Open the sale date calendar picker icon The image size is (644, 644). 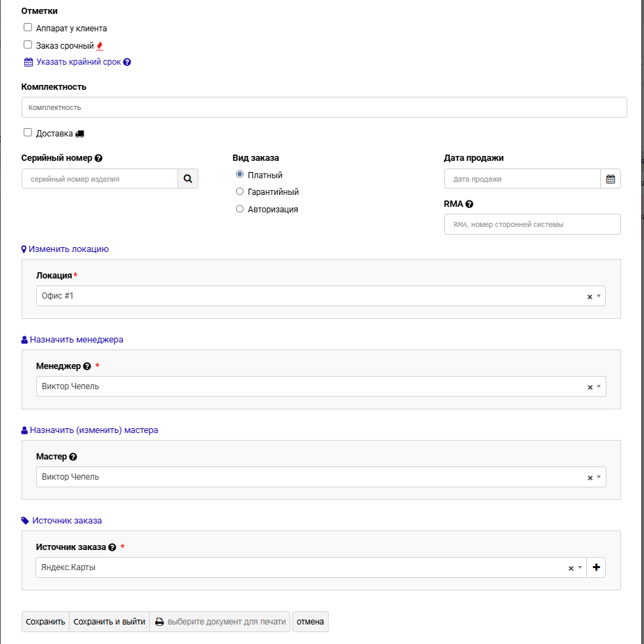(611, 179)
